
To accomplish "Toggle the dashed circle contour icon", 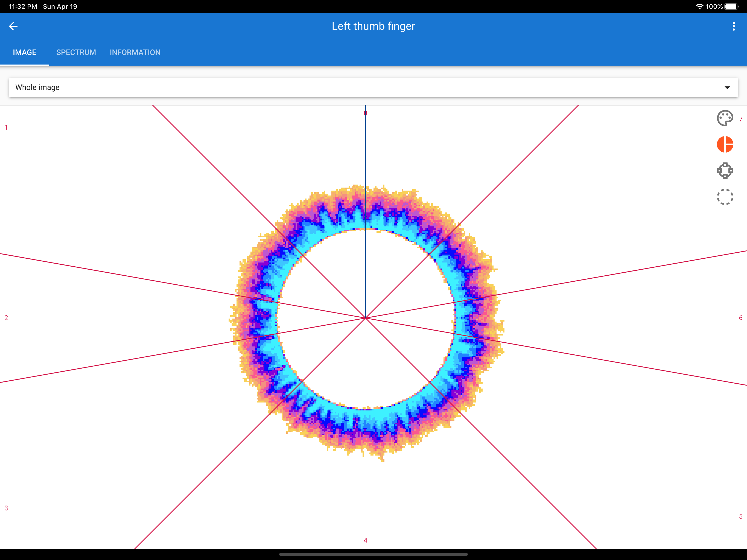I will [725, 197].
